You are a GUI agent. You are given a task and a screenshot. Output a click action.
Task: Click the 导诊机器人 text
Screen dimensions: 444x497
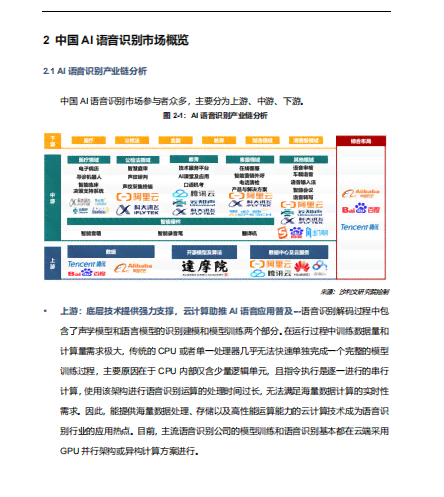tap(89, 176)
